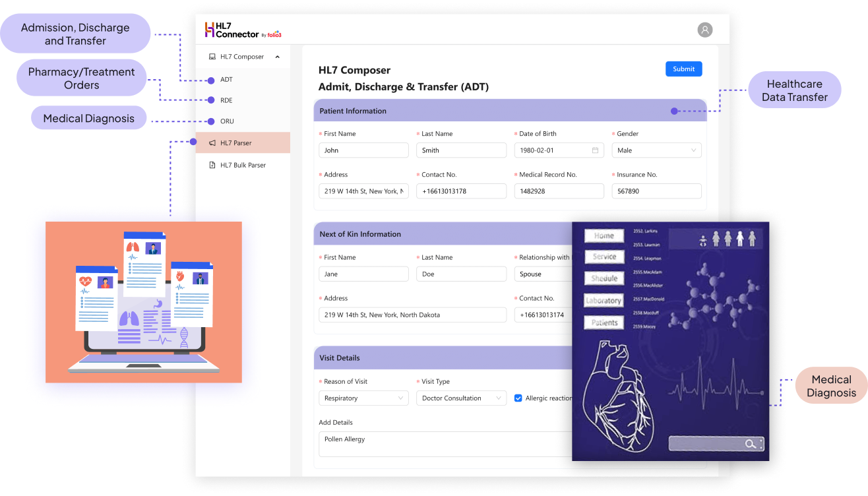Open the user profile avatar icon
Viewport: 868px width, 496px height.
705,30
